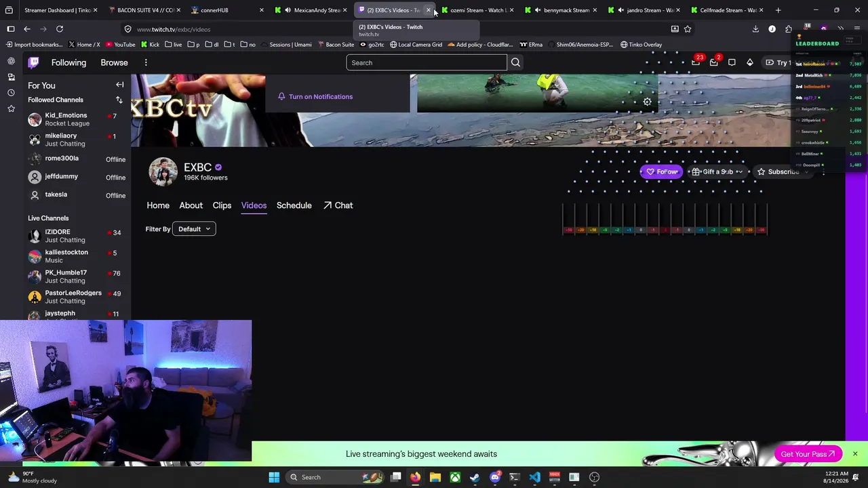Select the Videos channel tab
This screenshot has height=488, width=868.
[254, 205]
